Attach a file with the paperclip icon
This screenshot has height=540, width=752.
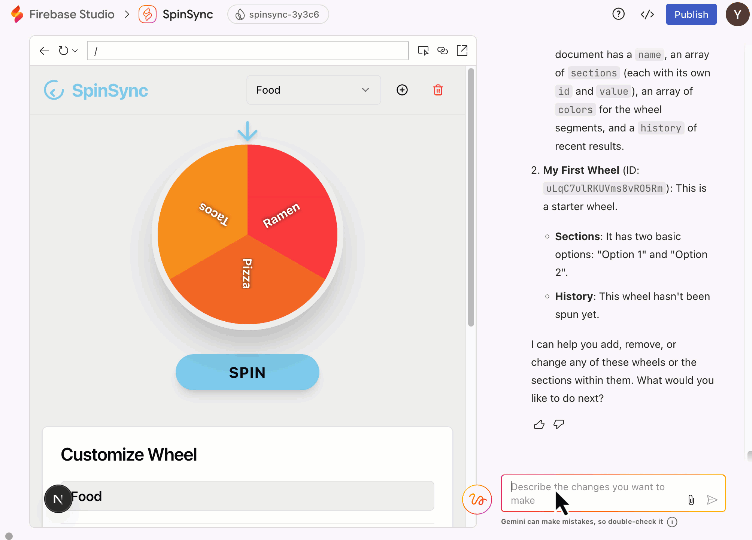tap(691, 500)
